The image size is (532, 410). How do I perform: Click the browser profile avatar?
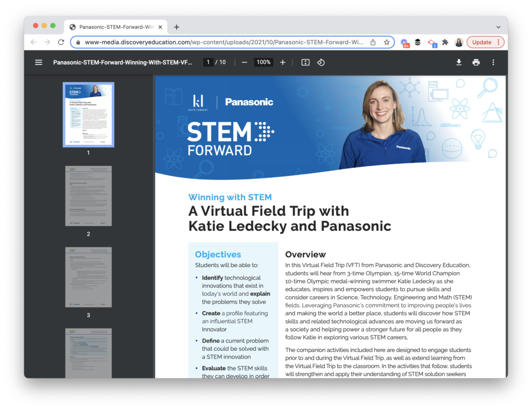459,42
